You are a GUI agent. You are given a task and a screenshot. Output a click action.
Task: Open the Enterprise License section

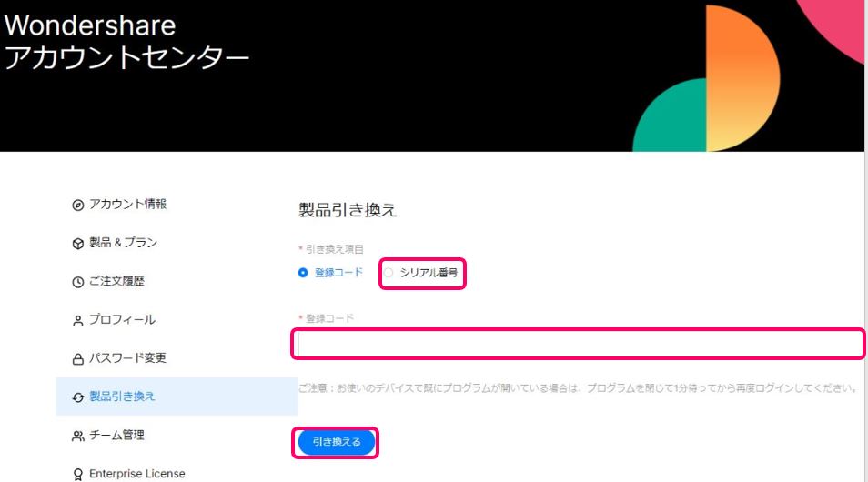pos(137,474)
